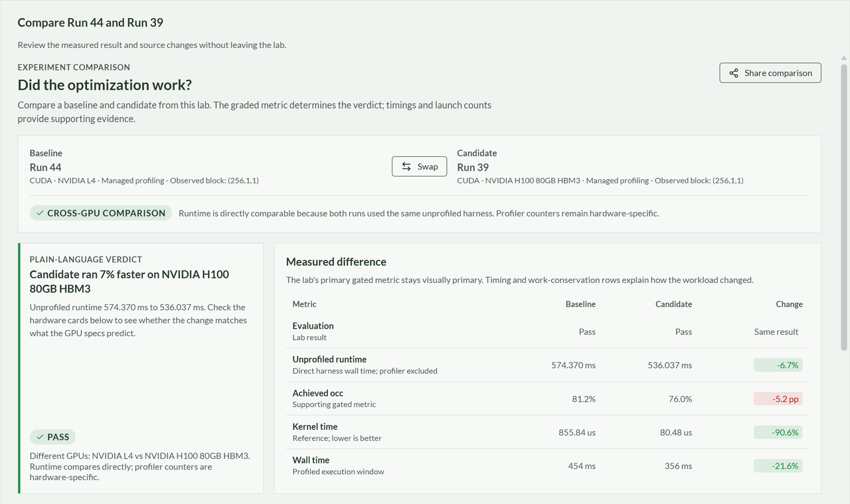Click the Achieved occ metric label
The height and width of the screenshot is (504, 850).
[x=318, y=393]
